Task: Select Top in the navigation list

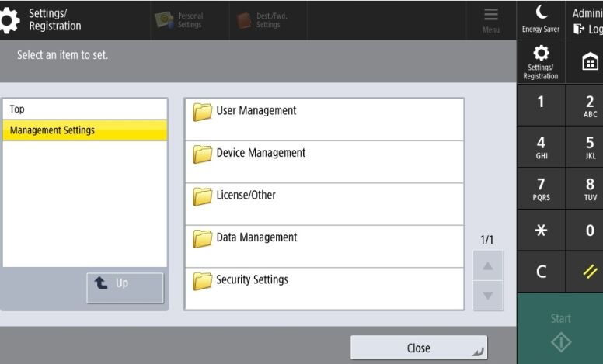Action: (x=85, y=109)
